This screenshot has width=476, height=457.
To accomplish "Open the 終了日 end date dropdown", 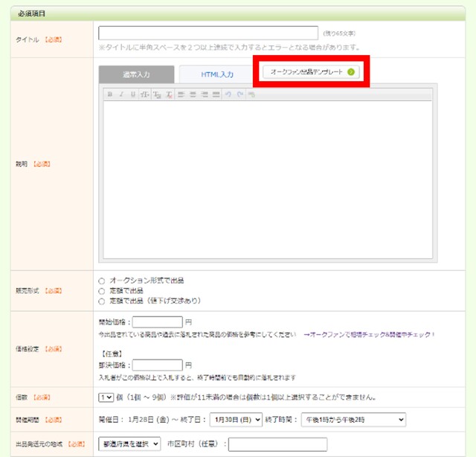I will tap(236, 420).
